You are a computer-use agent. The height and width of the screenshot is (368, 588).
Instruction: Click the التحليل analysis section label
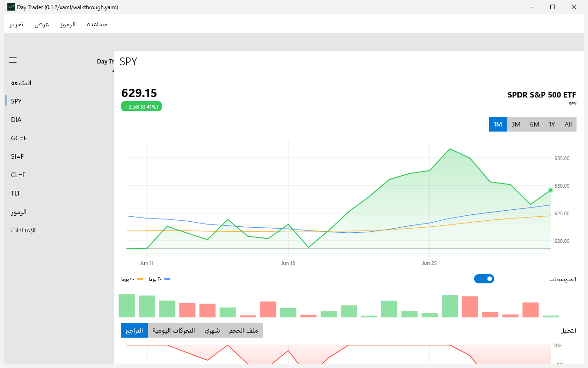(568, 330)
